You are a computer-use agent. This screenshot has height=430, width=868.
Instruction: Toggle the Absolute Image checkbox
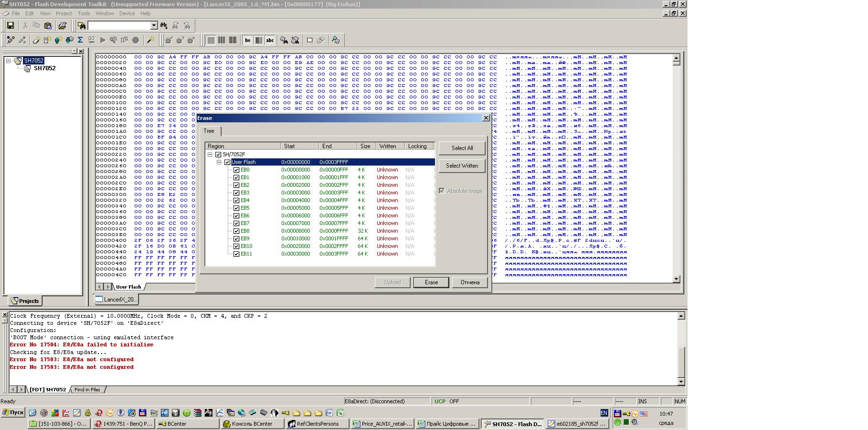click(x=442, y=191)
